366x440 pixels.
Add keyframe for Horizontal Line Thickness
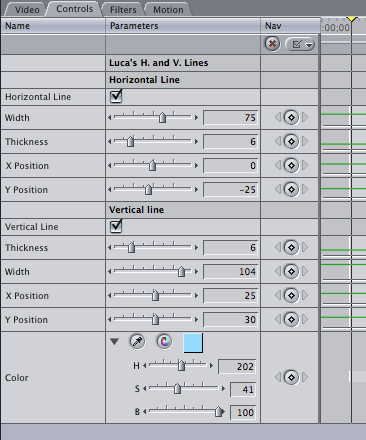[x=291, y=141]
